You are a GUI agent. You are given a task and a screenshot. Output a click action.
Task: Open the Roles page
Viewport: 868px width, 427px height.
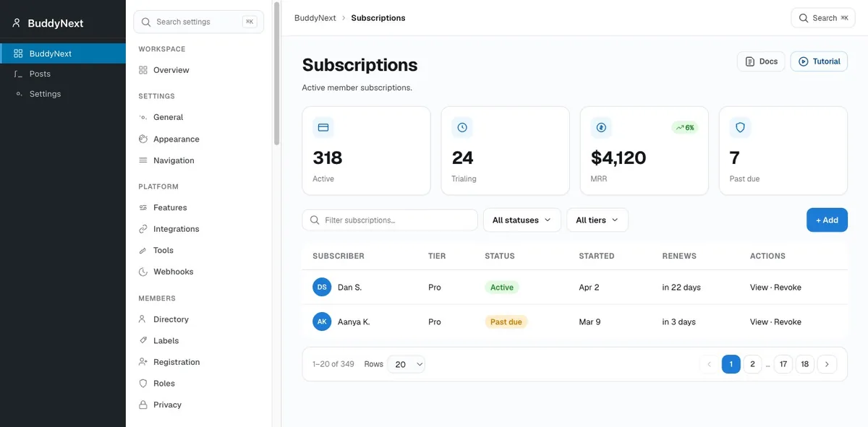164,384
